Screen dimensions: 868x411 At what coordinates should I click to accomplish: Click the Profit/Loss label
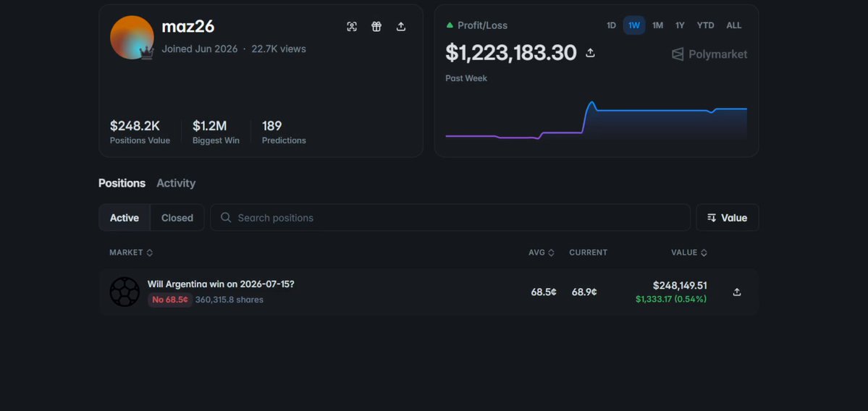(x=482, y=25)
